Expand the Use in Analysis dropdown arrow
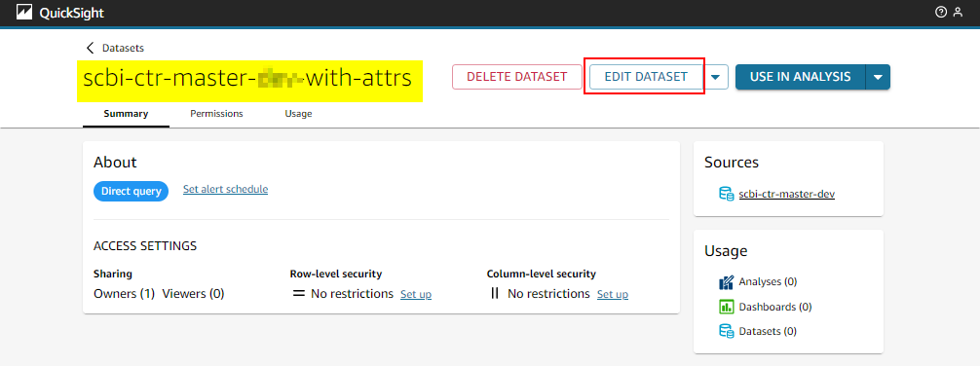Screen dimensions: 980x366 (878, 77)
